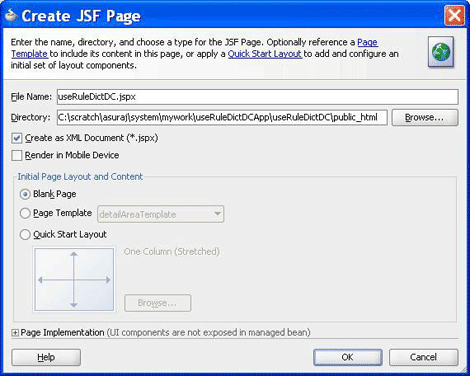The height and width of the screenshot is (376, 470).
Task: Uncheck Create as XML Document checkbox
Action: [17, 138]
